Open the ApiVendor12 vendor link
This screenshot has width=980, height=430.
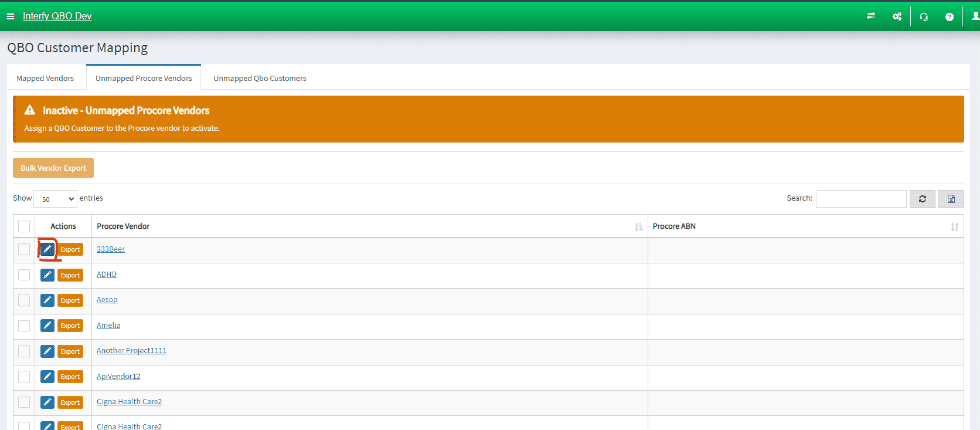[118, 377]
